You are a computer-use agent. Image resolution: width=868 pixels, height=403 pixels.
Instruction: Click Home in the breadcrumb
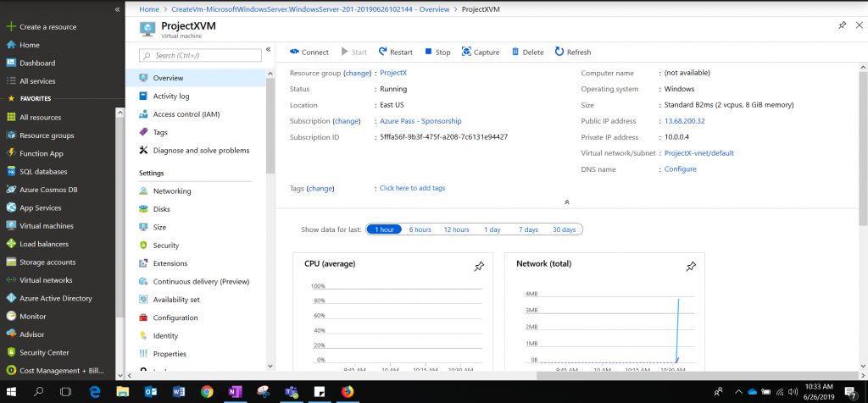coord(149,9)
